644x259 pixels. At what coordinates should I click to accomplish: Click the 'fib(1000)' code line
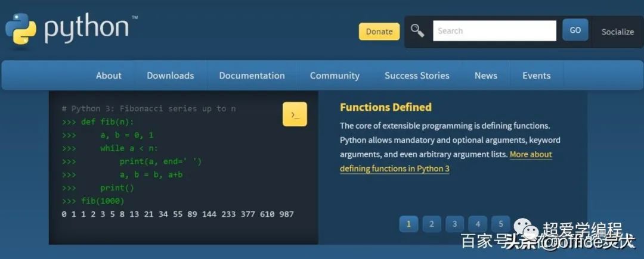93,201
